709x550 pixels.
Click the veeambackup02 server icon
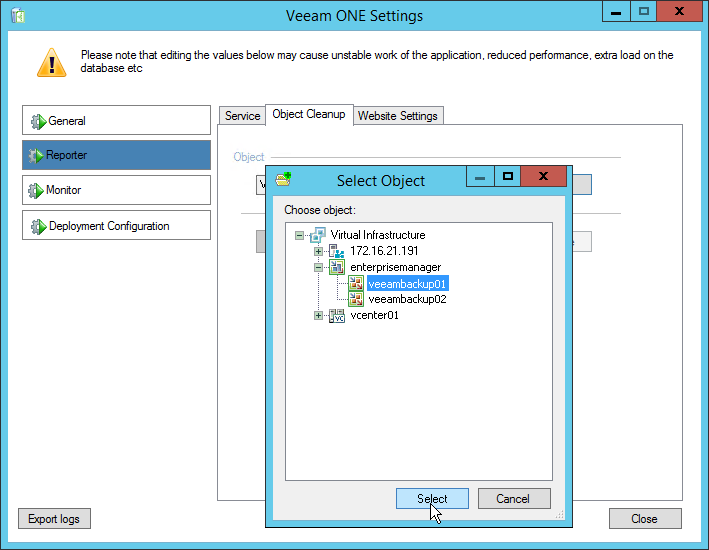[x=356, y=299]
